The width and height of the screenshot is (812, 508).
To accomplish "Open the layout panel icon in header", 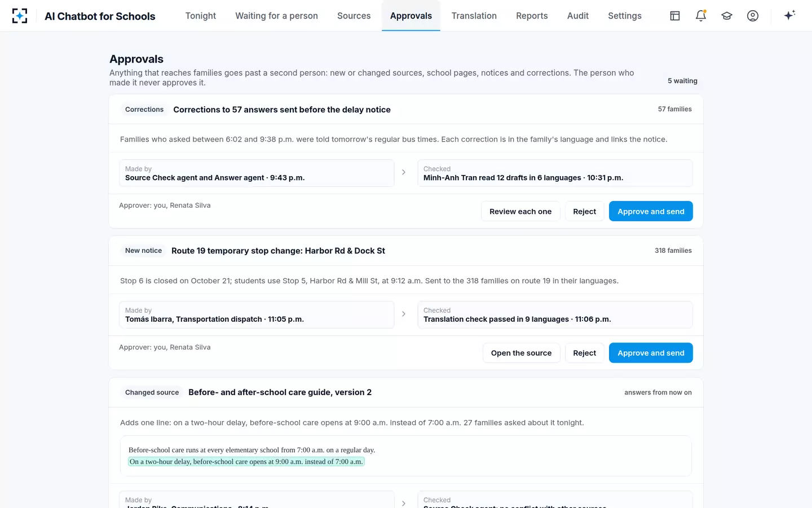I will [675, 16].
